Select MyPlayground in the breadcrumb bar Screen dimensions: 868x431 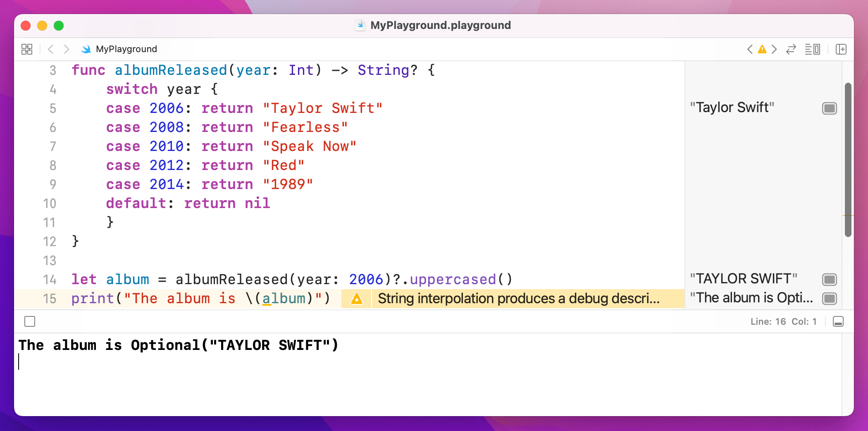126,49
